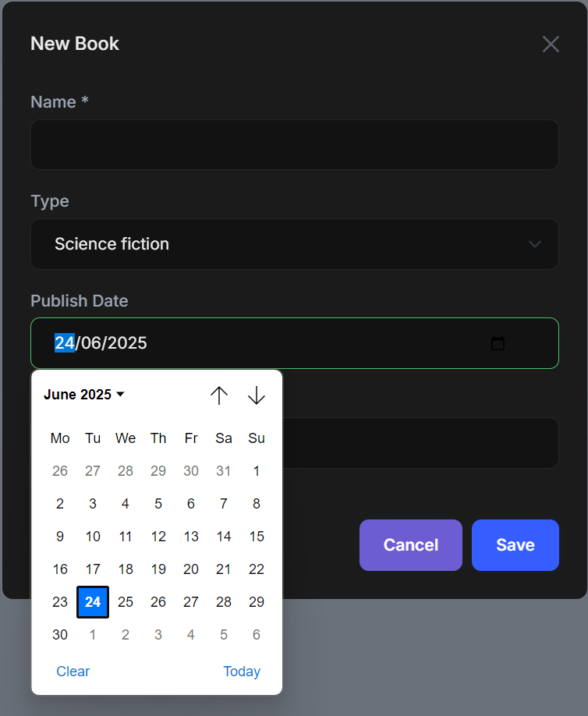Expand the June 2025 month-year selector
Screen dimensions: 588x716
tap(84, 395)
